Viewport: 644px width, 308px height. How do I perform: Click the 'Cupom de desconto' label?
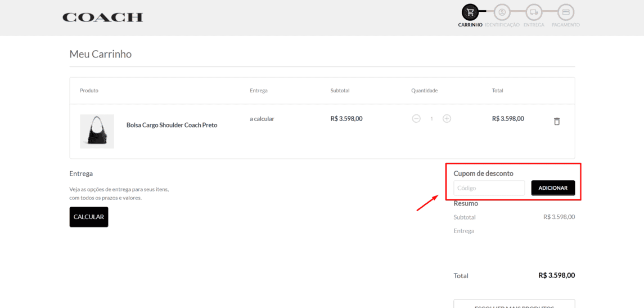[483, 173]
